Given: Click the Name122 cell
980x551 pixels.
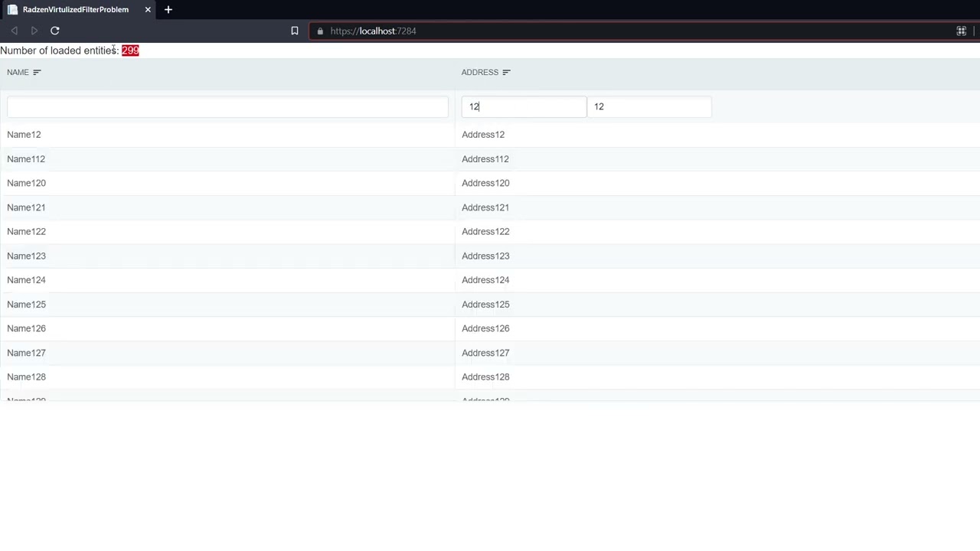Looking at the screenshot, I should tap(227, 231).
